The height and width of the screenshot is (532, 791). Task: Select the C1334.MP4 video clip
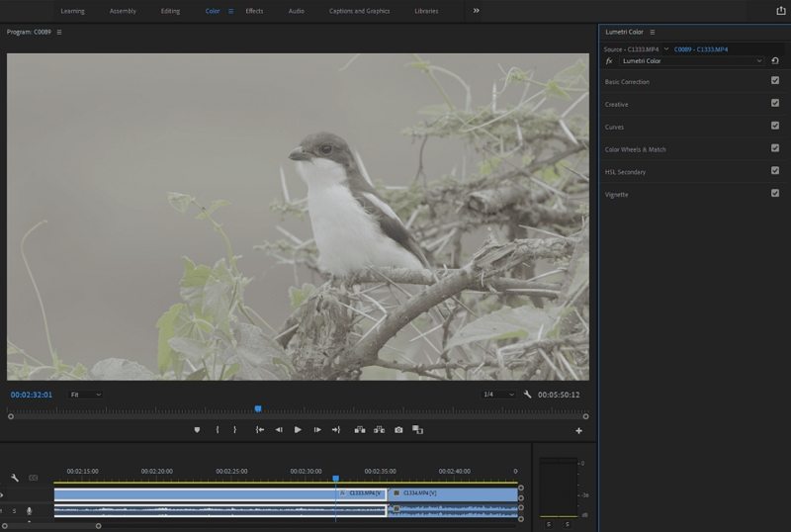coord(453,493)
